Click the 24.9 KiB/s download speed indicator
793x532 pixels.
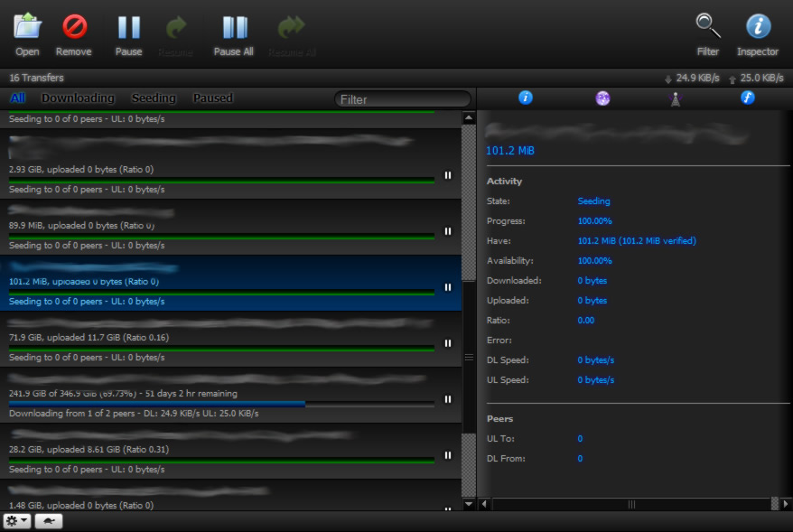pos(692,78)
